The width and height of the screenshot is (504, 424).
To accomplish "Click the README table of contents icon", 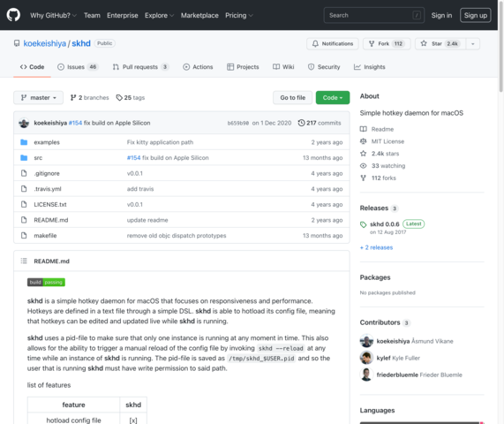I will point(24,261).
